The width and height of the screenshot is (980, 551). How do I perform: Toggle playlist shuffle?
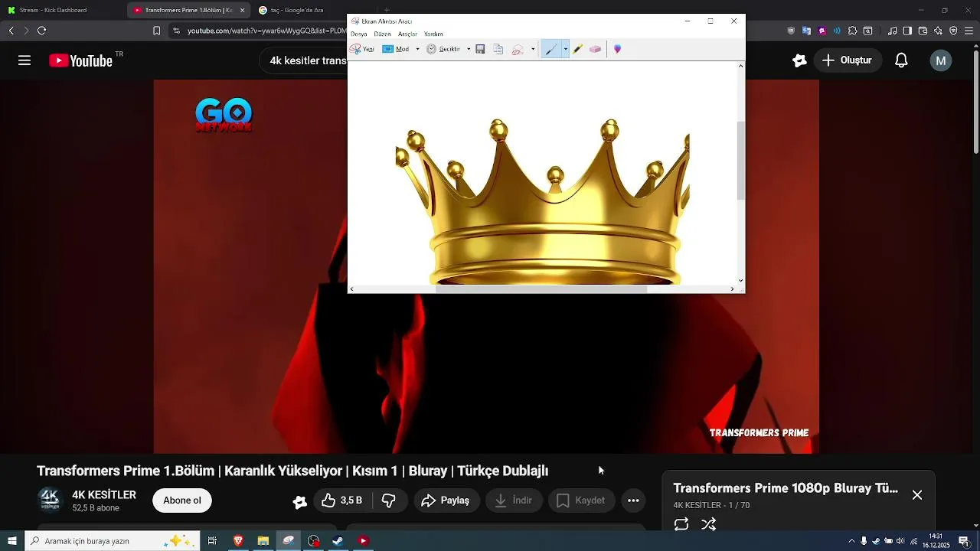tap(709, 524)
